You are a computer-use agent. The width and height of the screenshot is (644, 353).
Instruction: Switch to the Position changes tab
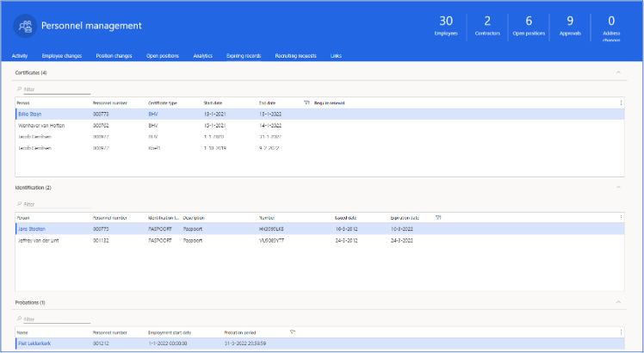coord(114,56)
